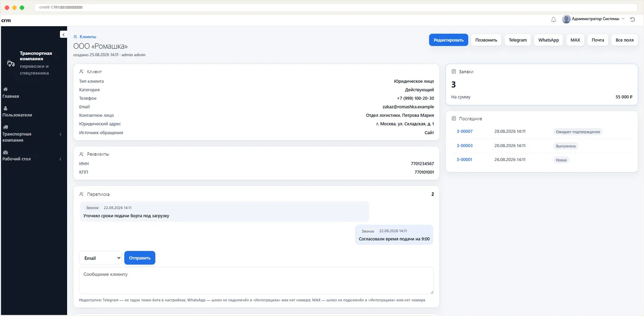Show all fields with Все поля
The width and height of the screenshot is (644, 316).
(624, 40)
